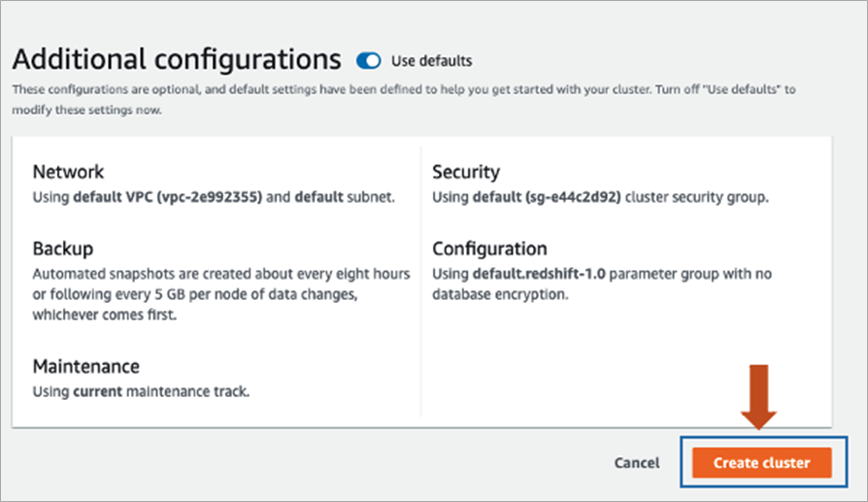Click the Configuration section heading

tap(489, 249)
